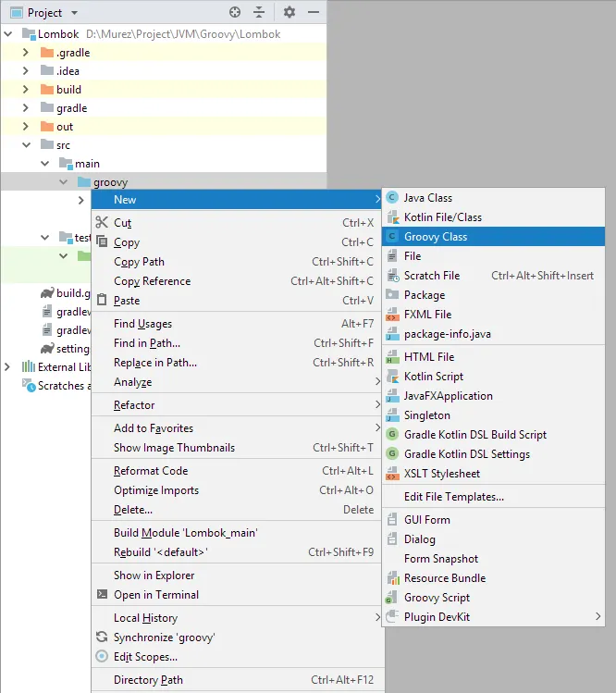
Task: Choose Cut from context menu
Action: (x=237, y=222)
